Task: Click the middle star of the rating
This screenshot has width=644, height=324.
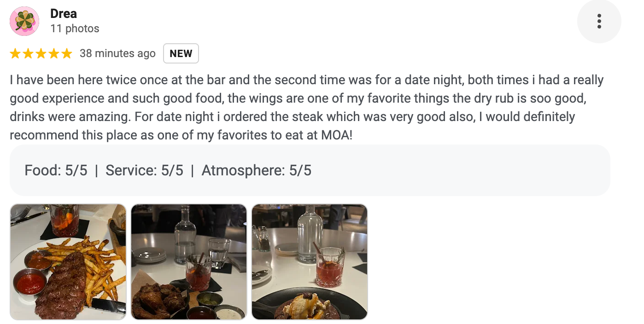Action: tap(41, 53)
